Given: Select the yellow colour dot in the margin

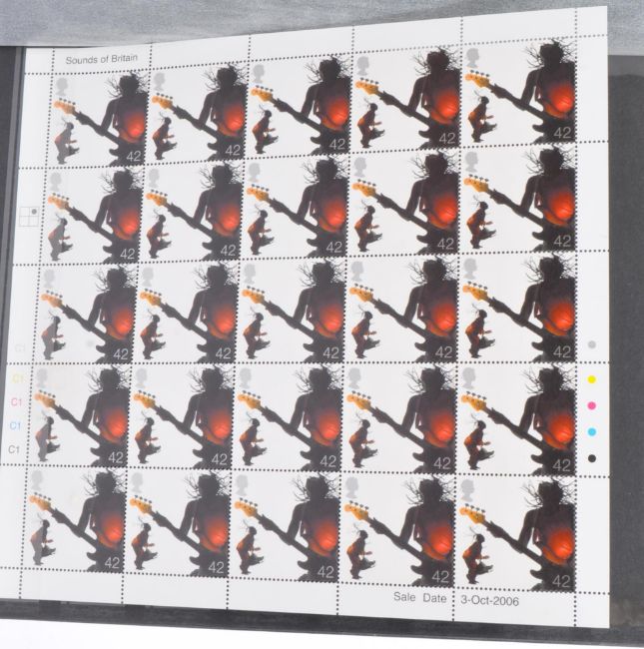Looking at the screenshot, I should pyautogui.click(x=592, y=379).
